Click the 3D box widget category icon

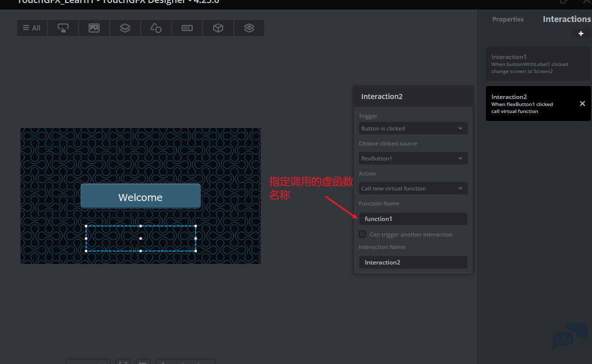pos(218,28)
